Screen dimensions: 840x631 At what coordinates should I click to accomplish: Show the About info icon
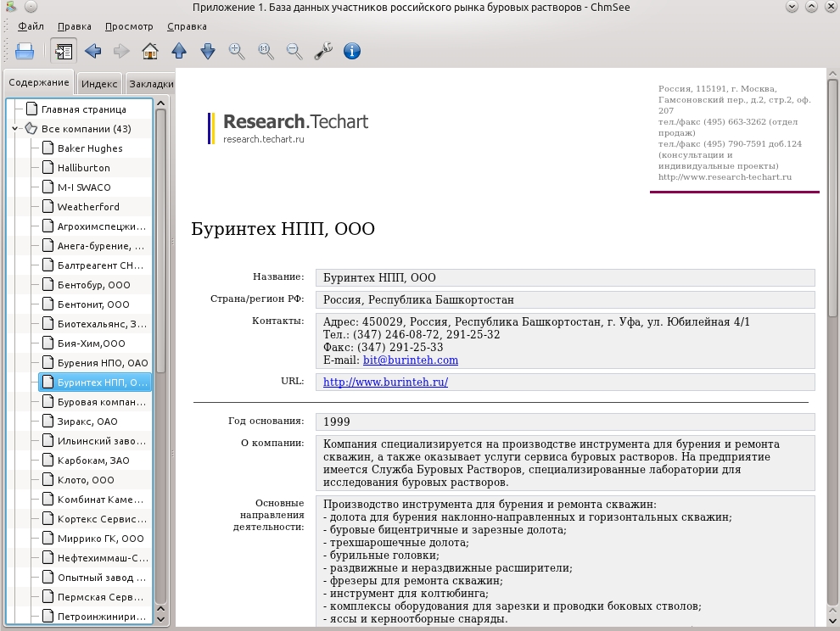pos(352,52)
